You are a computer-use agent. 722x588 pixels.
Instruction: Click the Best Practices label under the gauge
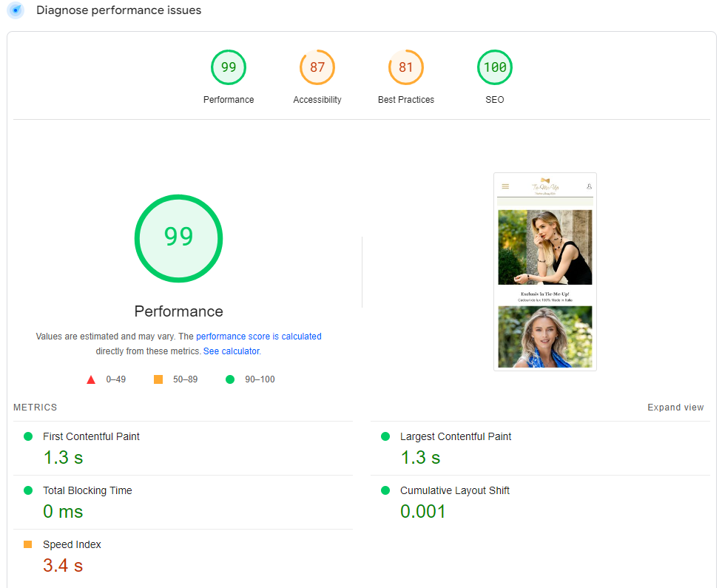pos(405,99)
